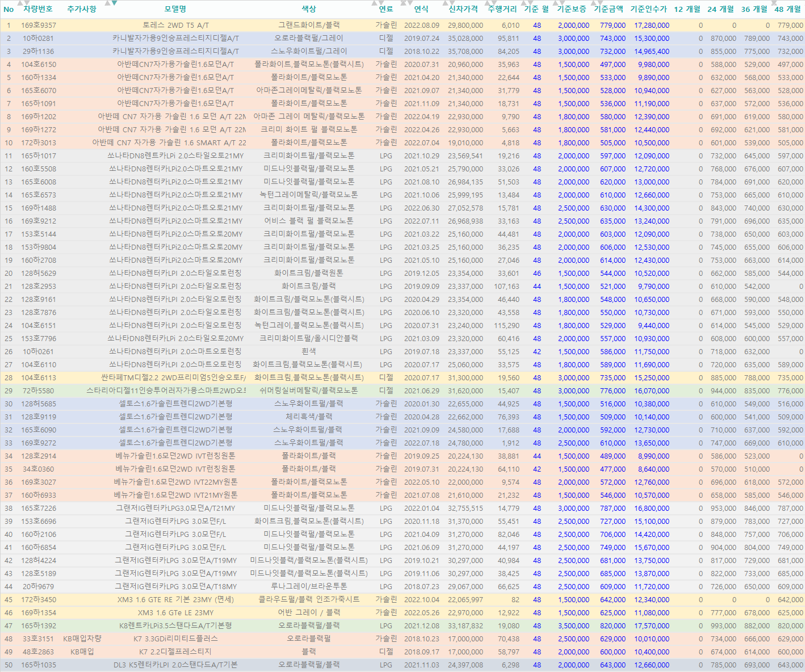Select the color cell 체리흑색/블랙
805x672 pixels.
(309, 417)
